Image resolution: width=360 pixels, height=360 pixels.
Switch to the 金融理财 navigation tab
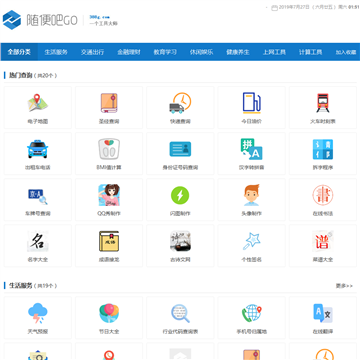129,52
